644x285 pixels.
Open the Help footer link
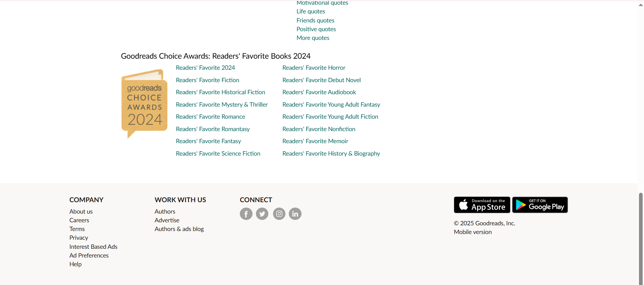[x=75, y=264]
